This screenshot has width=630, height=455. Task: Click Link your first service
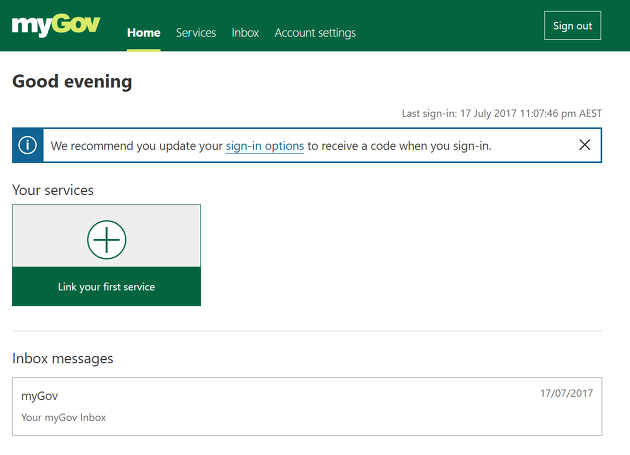106,287
